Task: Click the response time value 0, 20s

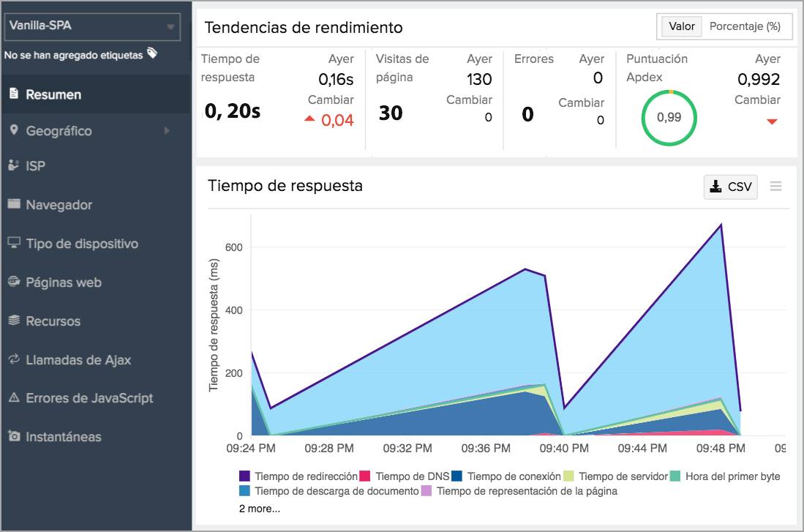Action: pyautogui.click(x=233, y=110)
